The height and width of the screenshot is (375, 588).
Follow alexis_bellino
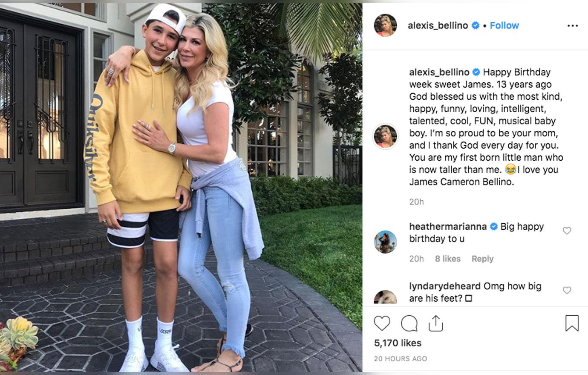pos(504,26)
